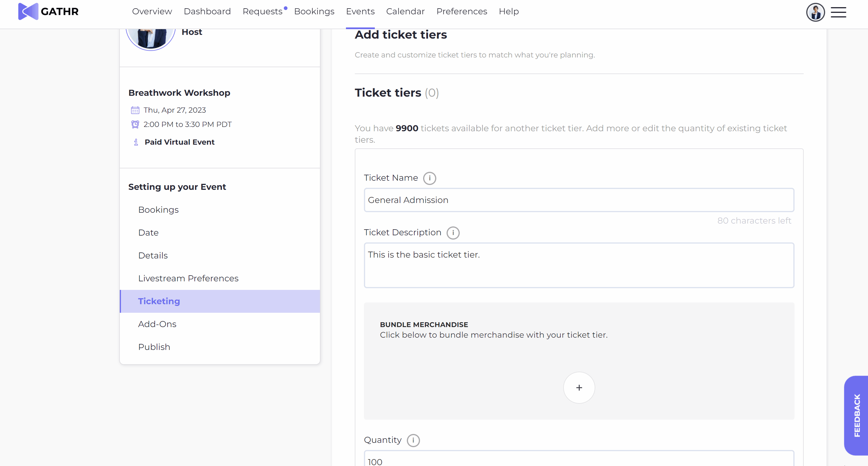This screenshot has height=466, width=868.
Task: Click the 'Setting up your Event' heading
Action: coord(177,187)
